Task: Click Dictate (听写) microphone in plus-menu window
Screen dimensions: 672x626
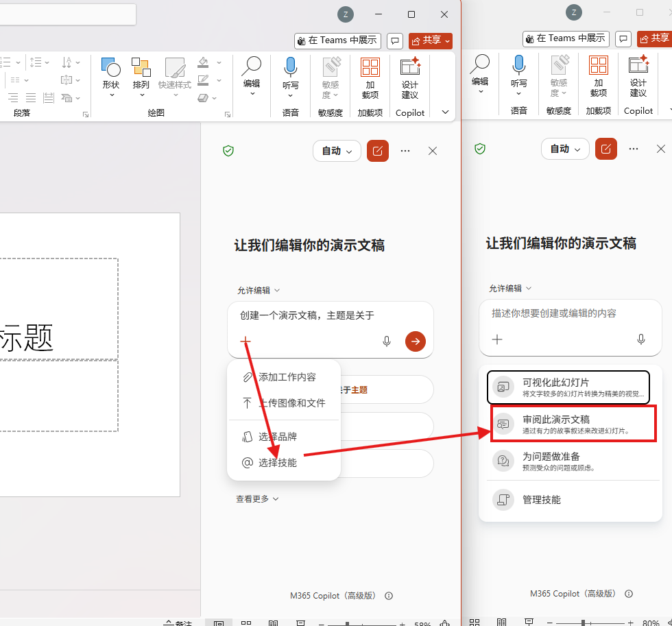Action: point(291,77)
